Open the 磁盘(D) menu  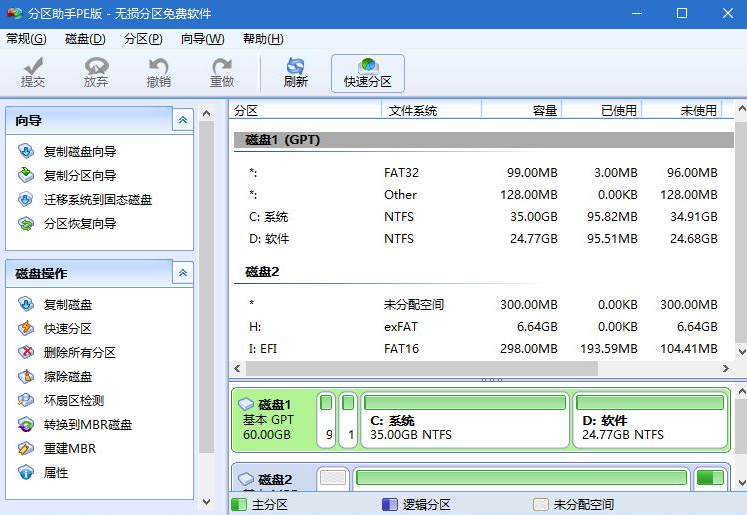pyautogui.click(x=85, y=39)
